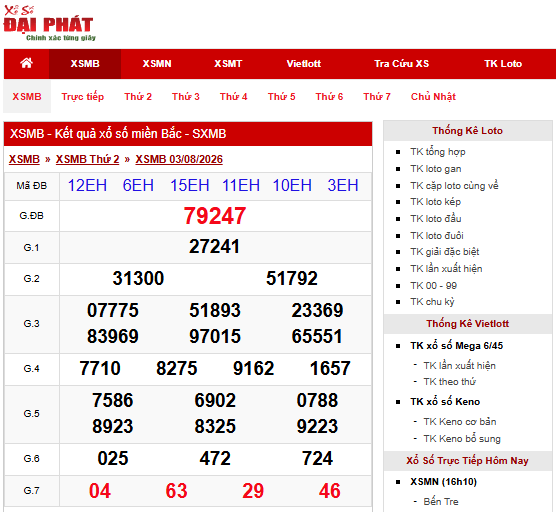
Task: Click the Xổ Số Đại Phát logo
Action: click(49, 24)
